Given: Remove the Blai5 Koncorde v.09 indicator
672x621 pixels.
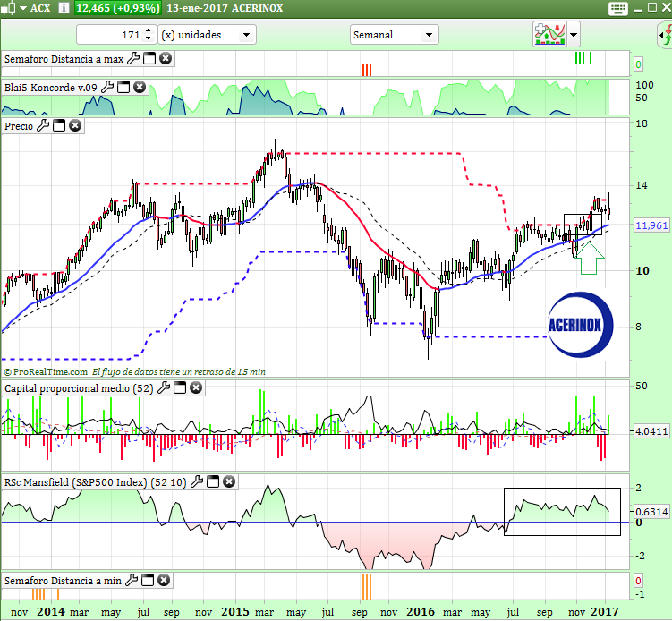Looking at the screenshot, I should coord(140,88).
